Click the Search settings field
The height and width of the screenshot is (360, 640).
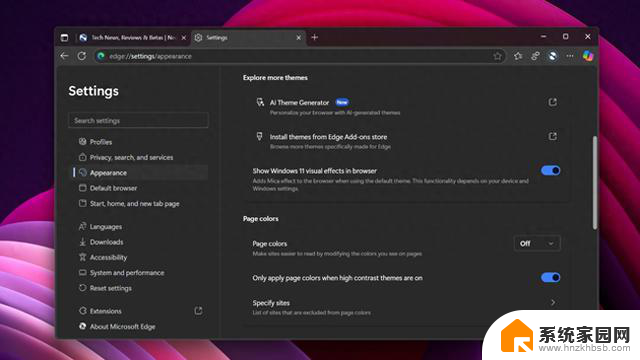tap(138, 120)
